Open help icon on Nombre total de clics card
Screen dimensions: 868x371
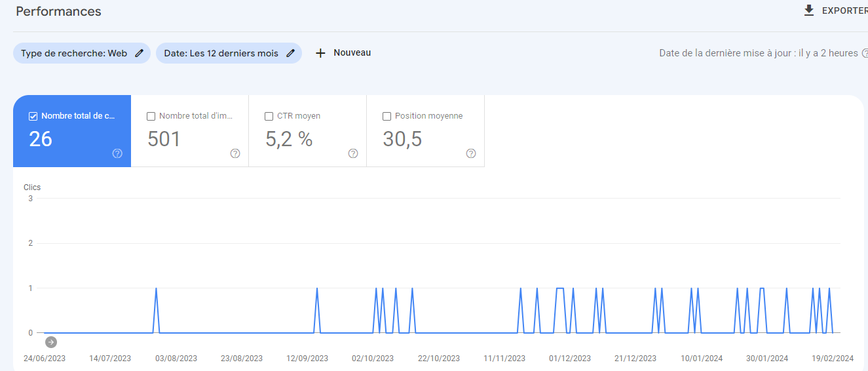[117, 153]
